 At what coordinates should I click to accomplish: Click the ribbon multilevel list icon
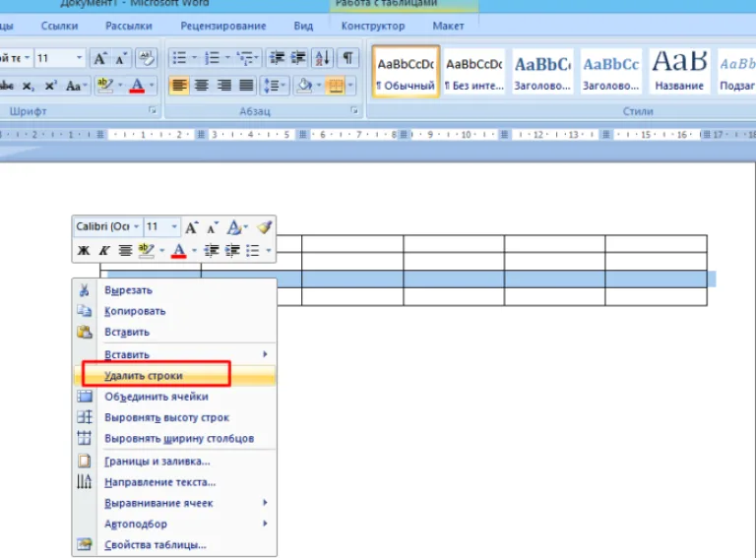pos(245,58)
